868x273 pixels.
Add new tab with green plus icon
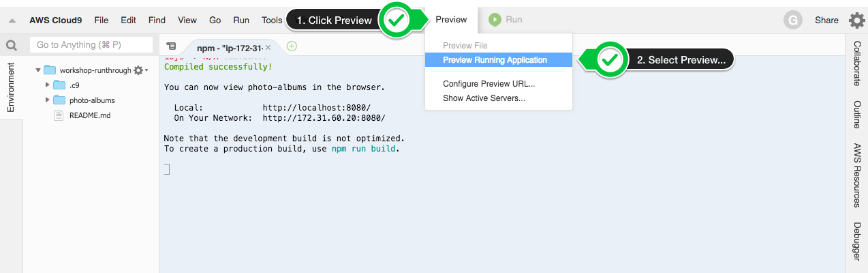[292, 46]
